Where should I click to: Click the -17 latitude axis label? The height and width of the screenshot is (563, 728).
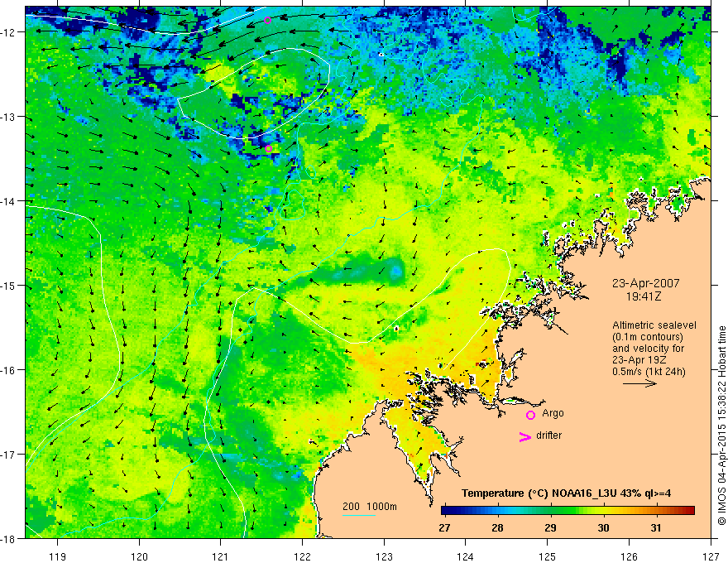point(9,455)
